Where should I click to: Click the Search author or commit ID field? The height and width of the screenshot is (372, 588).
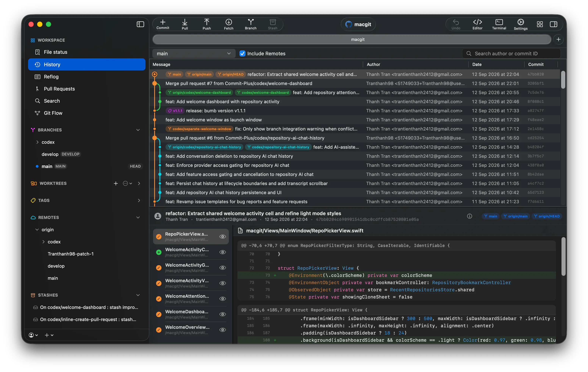click(511, 53)
